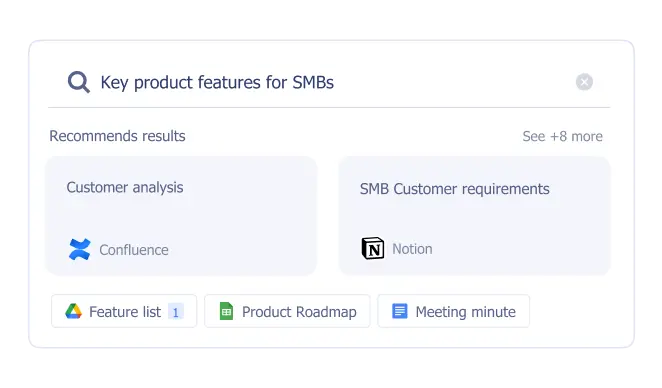Click the Confluence logo icon
Image resolution: width=662 pixels, height=388 pixels.
click(x=79, y=249)
